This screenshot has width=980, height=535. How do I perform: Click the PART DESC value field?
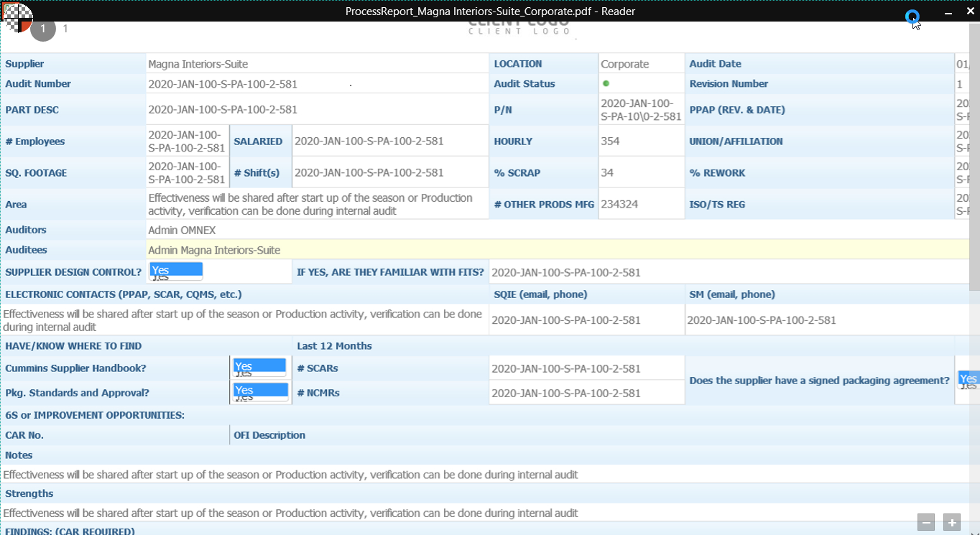point(317,110)
